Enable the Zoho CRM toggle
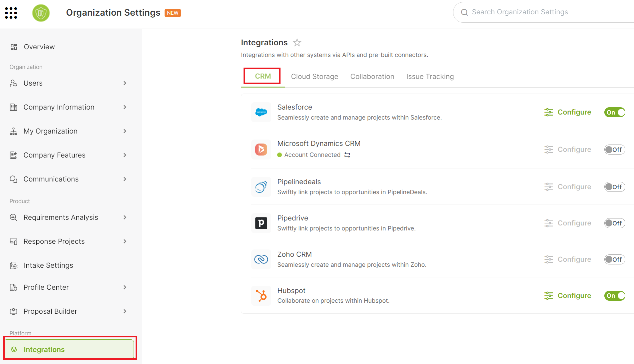 (615, 259)
